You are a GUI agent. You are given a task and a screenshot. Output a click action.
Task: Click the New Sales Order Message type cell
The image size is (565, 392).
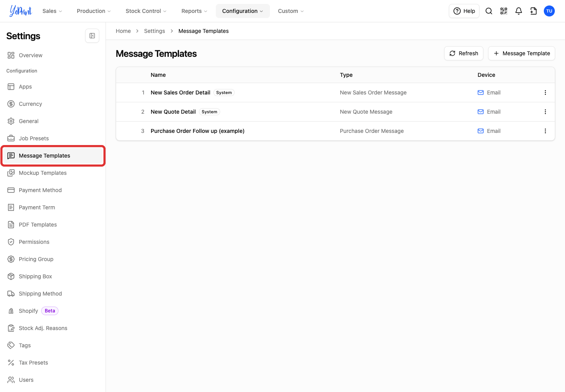point(373,93)
